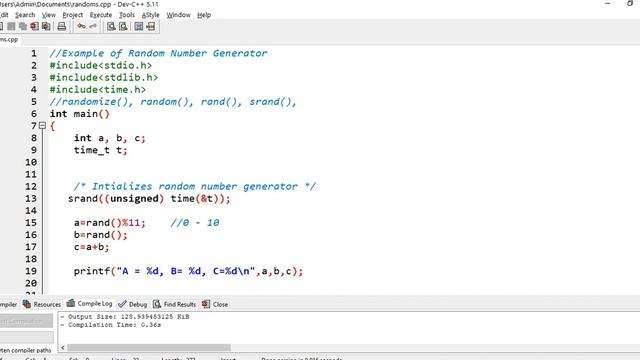
Task: Click the '//Example of Random Number Generator' comment
Action: click(158, 53)
